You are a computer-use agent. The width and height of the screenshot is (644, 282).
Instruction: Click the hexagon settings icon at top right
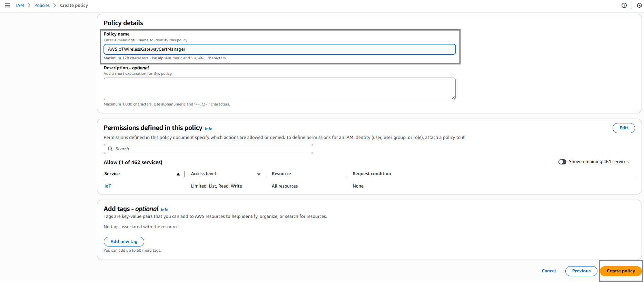(x=639, y=6)
